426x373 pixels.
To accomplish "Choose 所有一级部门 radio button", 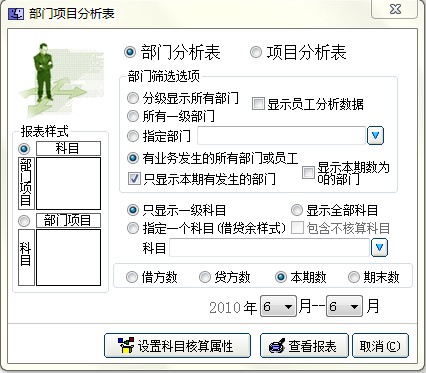I will pyautogui.click(x=133, y=116).
